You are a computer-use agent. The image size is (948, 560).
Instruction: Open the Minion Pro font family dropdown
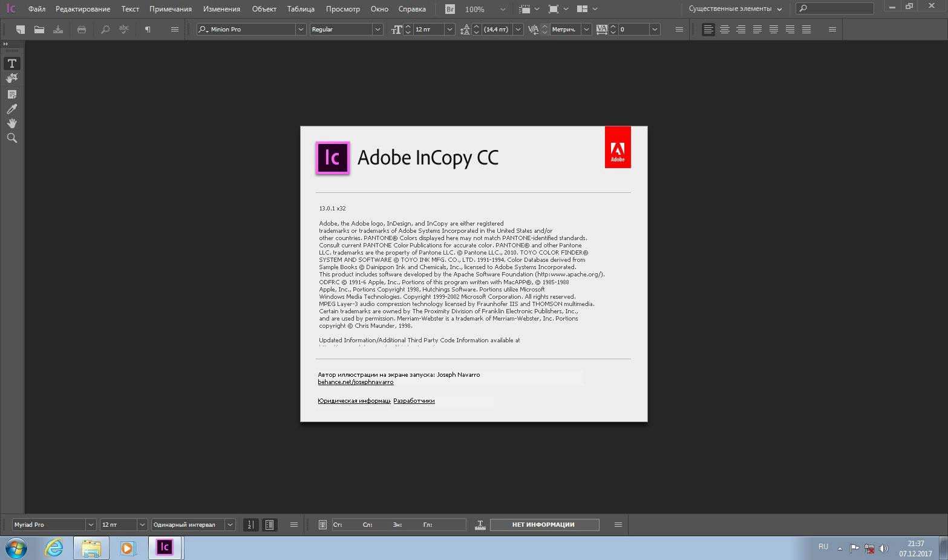click(x=301, y=29)
